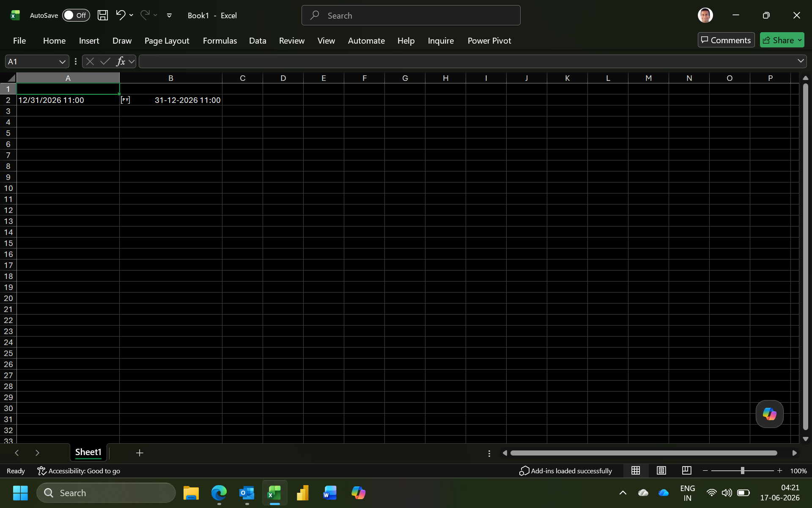This screenshot has height=508, width=812.
Task: Click the Save icon in title bar
Action: click(x=102, y=15)
